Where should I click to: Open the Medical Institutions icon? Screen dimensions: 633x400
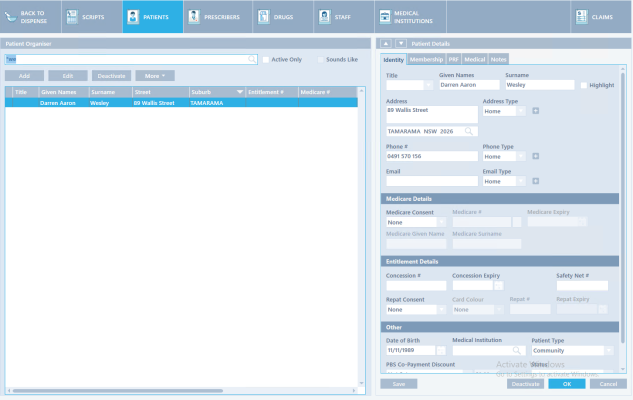(x=388, y=16)
